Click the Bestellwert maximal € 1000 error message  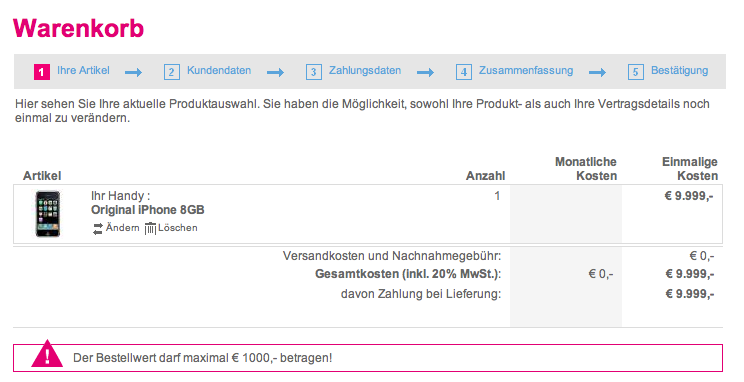pyautogui.click(x=203, y=358)
